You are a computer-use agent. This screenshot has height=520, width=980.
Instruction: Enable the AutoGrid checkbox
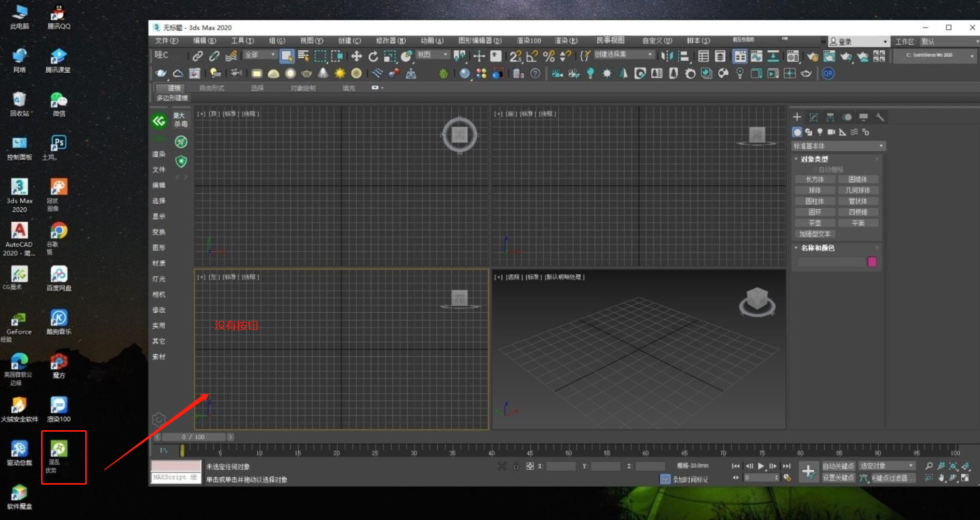pyautogui.click(x=815, y=169)
